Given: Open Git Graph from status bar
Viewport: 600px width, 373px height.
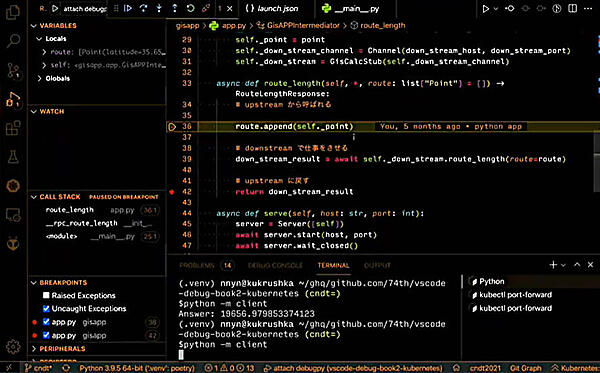Looking at the screenshot, I should (525, 368).
